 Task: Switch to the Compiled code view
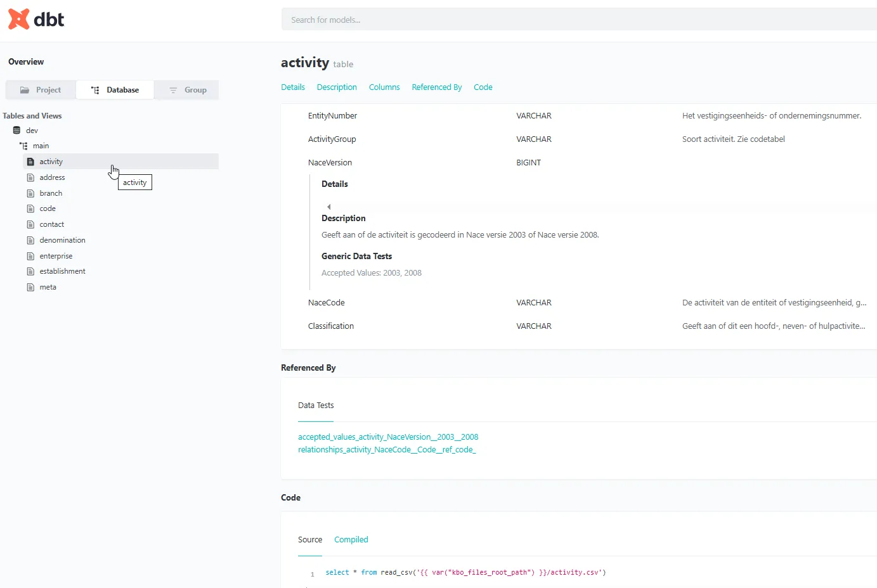[351, 539]
